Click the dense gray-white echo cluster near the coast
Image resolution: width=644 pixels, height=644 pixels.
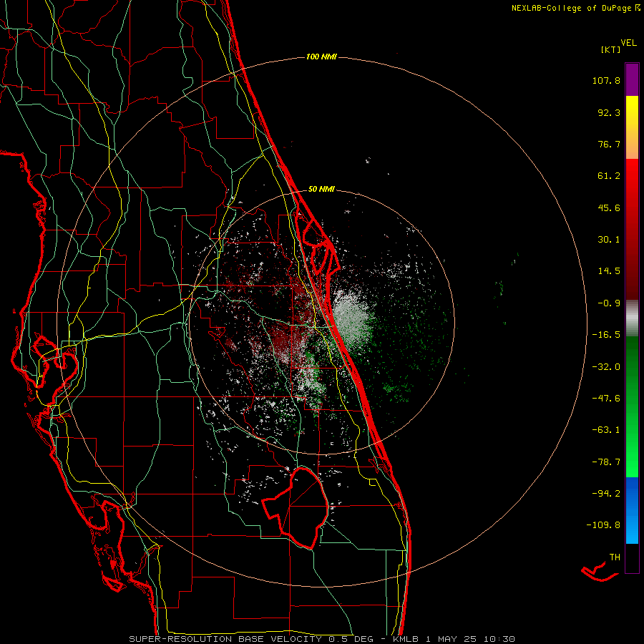click(351, 317)
